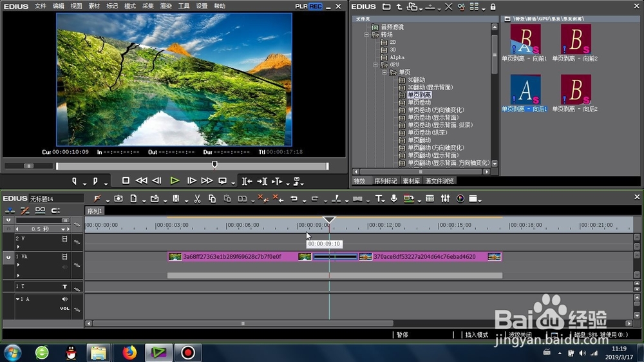644x362 pixels.
Task: Open the view mode dropdown in effects panel
Action: [484, 8]
